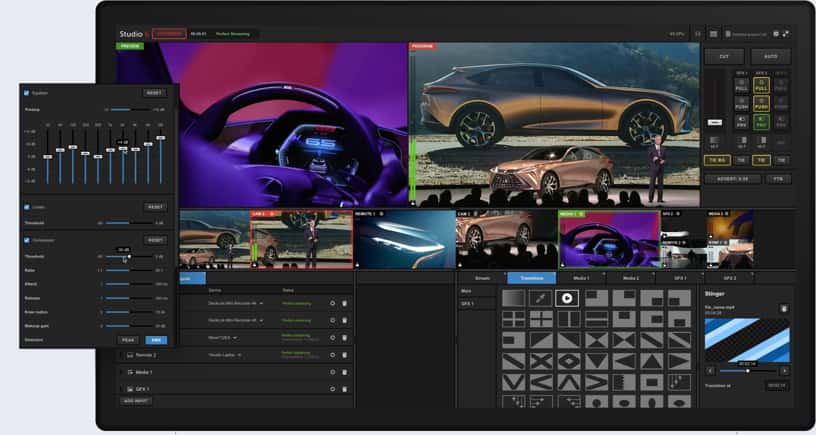Select the horizontal bars wipe transition

pos(596,319)
